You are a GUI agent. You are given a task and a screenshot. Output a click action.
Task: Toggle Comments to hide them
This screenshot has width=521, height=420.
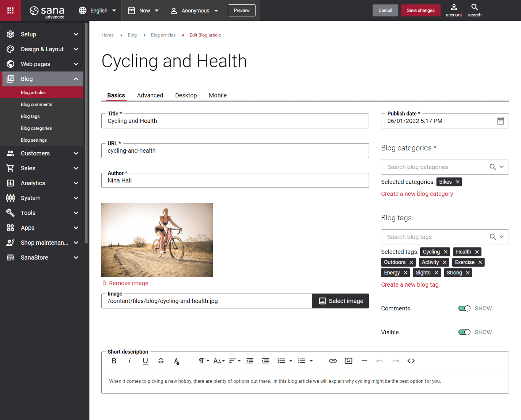464,308
